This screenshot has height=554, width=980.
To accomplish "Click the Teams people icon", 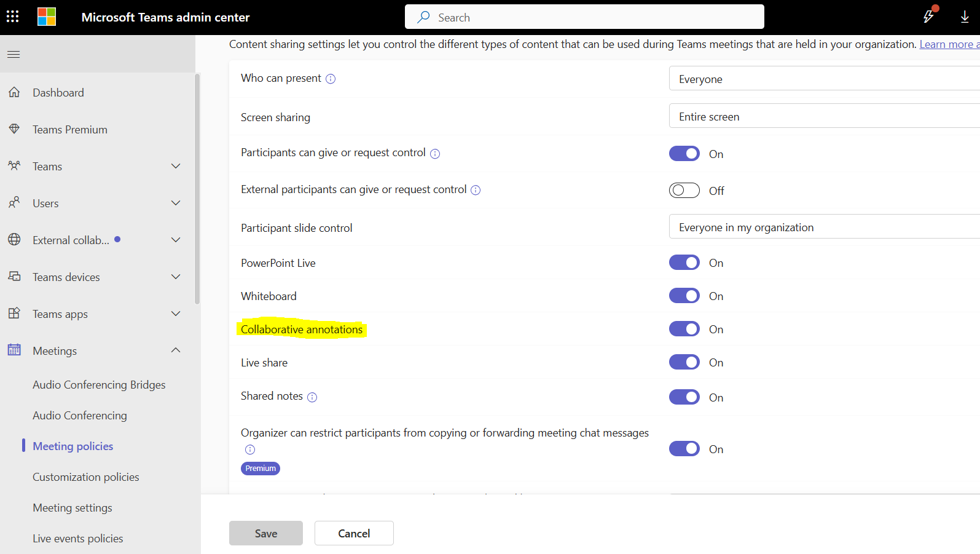I will point(14,166).
